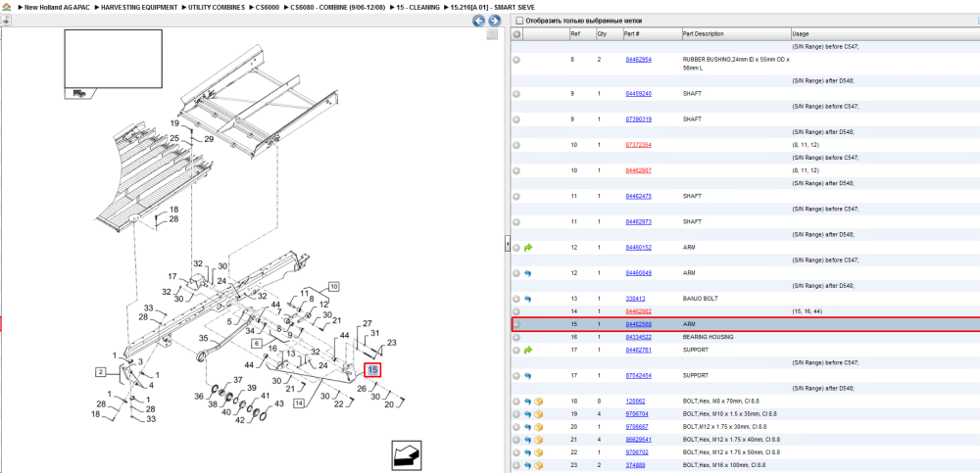This screenshot has width=980, height=473.
Task: Open 'UTILITY COMBINES' breadcrumb
Action: [217, 7]
